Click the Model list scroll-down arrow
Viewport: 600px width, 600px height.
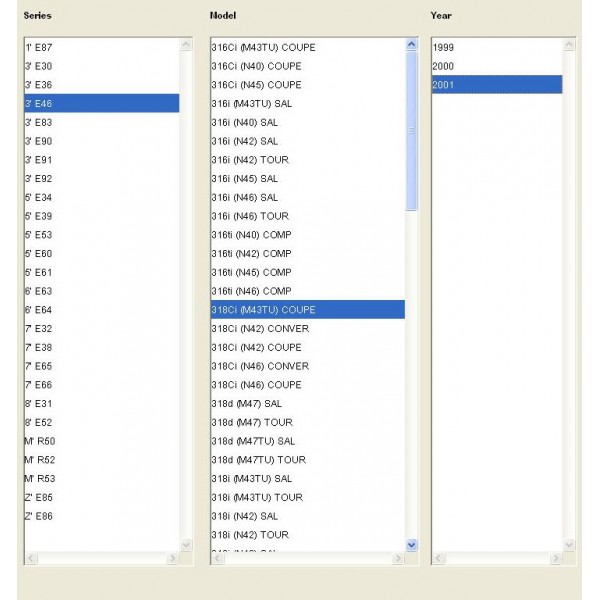coord(411,545)
